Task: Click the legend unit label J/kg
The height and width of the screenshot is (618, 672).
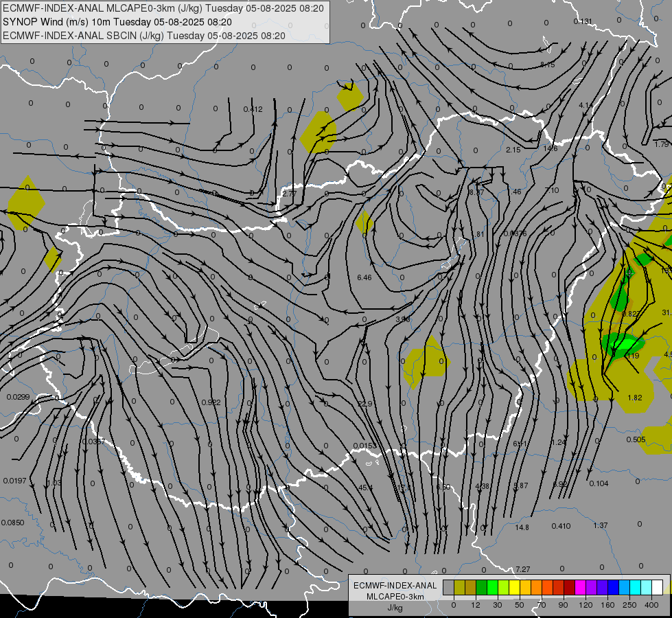Action: point(395,608)
